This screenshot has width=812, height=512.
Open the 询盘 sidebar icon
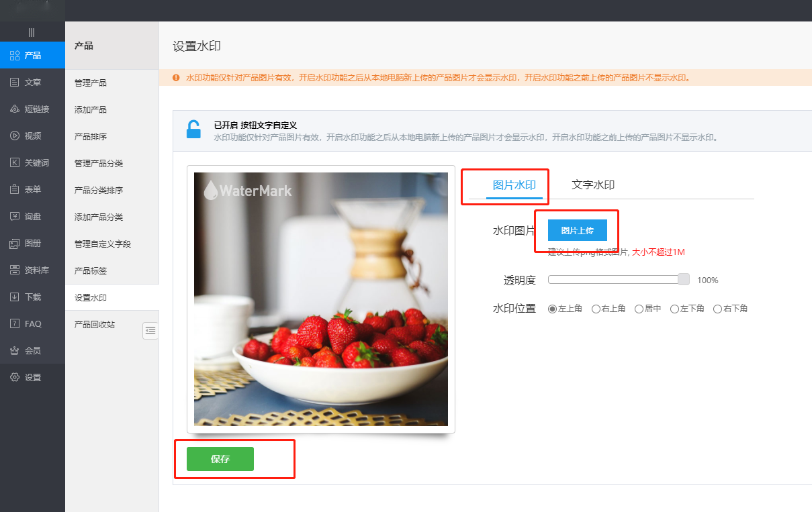point(15,216)
